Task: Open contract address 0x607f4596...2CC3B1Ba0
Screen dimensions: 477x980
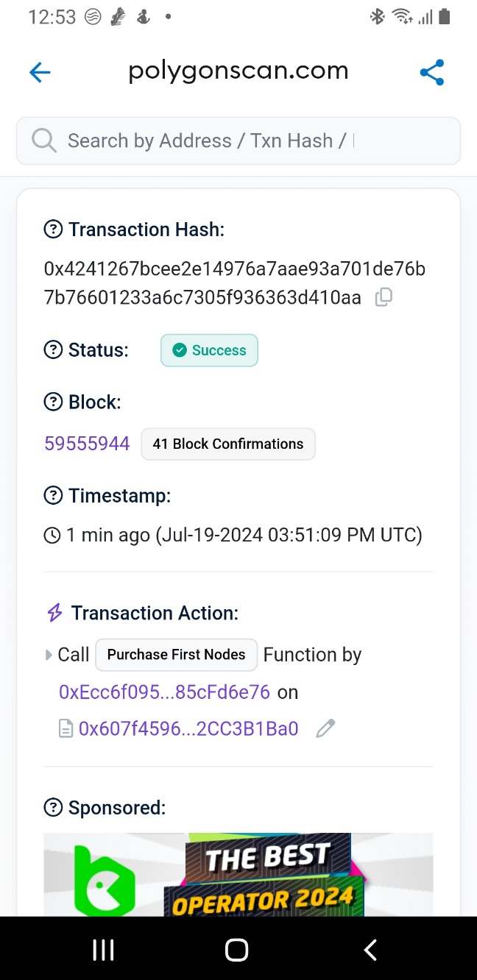Action: (x=188, y=728)
